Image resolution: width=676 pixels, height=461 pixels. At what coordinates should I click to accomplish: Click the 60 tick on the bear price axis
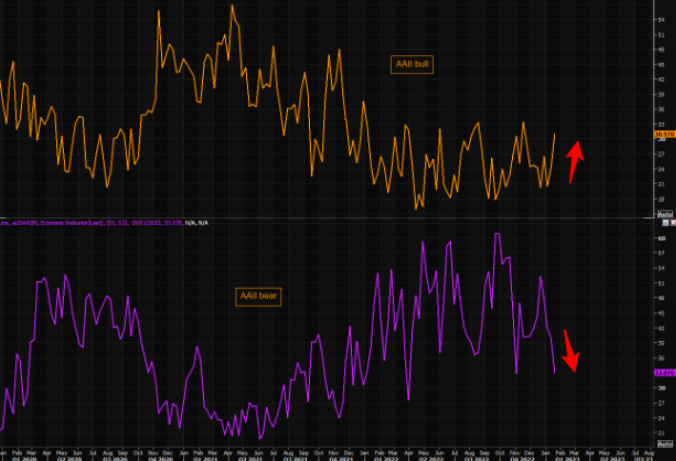coord(662,238)
